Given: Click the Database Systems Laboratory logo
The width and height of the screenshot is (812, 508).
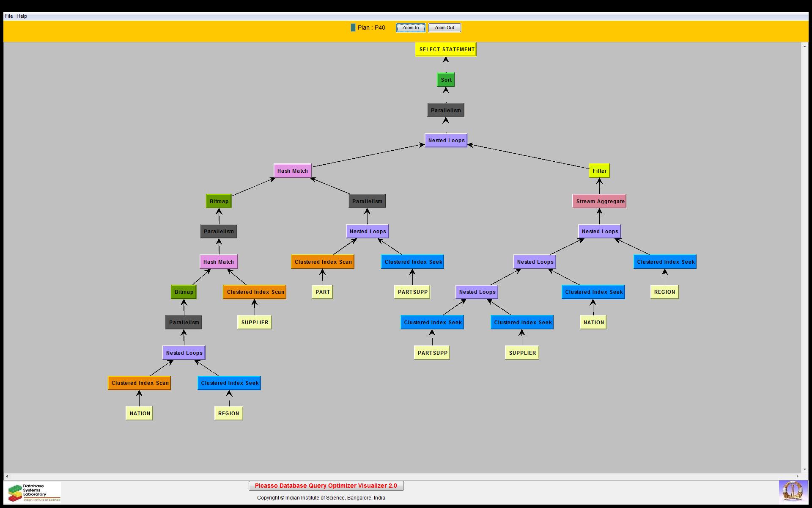Looking at the screenshot, I should pyautogui.click(x=34, y=492).
